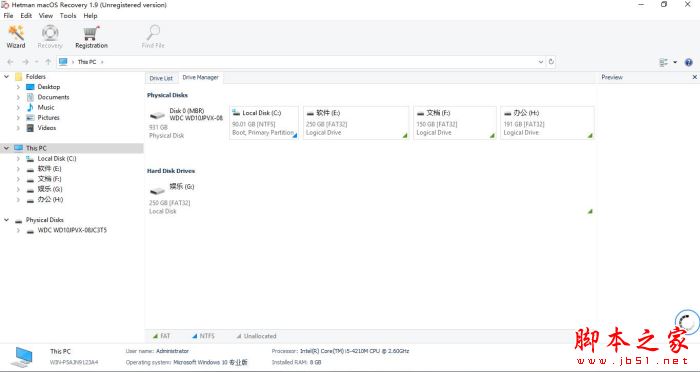Open the Tools menu
700x372 pixels.
(x=68, y=16)
